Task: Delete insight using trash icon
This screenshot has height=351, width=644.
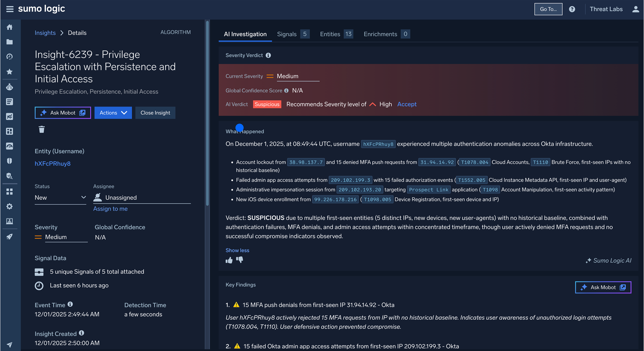Action: (42, 129)
